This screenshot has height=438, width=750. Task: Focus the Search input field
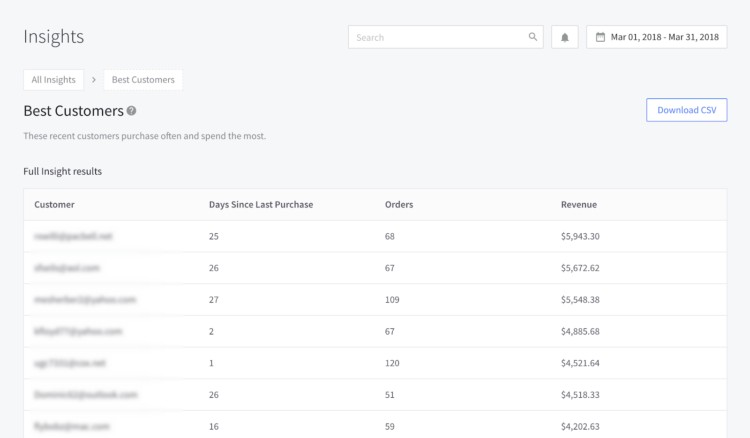pos(440,38)
